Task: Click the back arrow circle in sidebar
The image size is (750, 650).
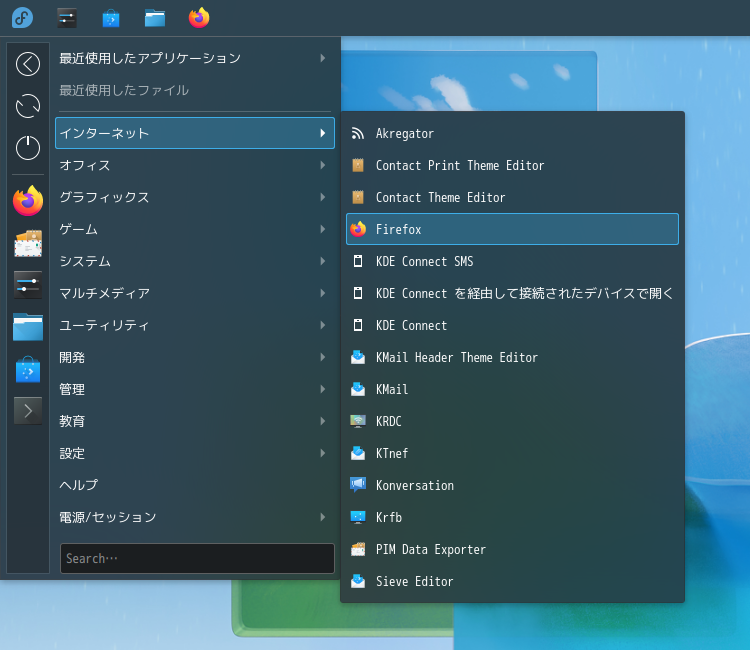Action: (28, 64)
